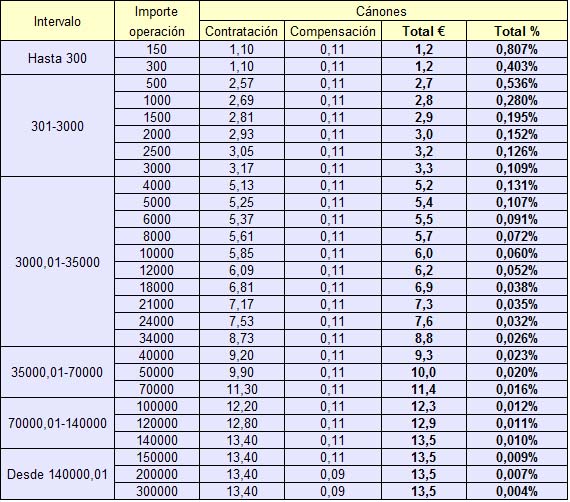Select the 9,20 contratación value
570x502 pixels.
pos(241,355)
